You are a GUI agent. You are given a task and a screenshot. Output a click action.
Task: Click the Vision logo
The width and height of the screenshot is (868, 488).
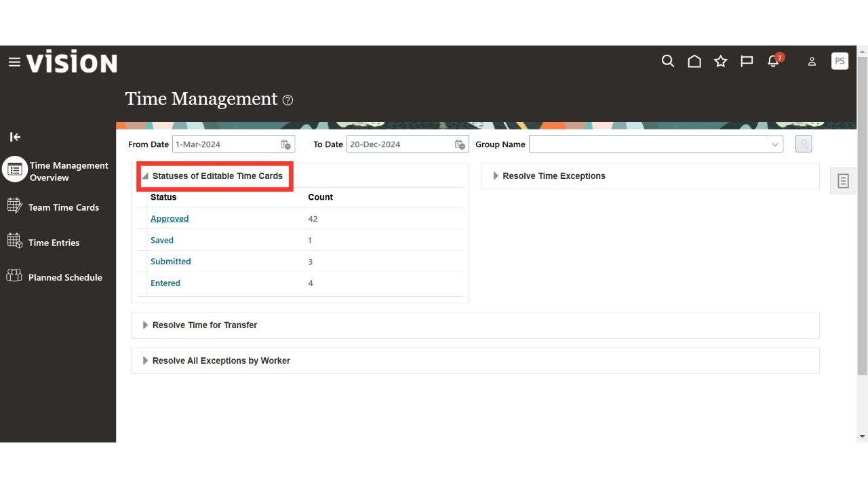click(72, 62)
